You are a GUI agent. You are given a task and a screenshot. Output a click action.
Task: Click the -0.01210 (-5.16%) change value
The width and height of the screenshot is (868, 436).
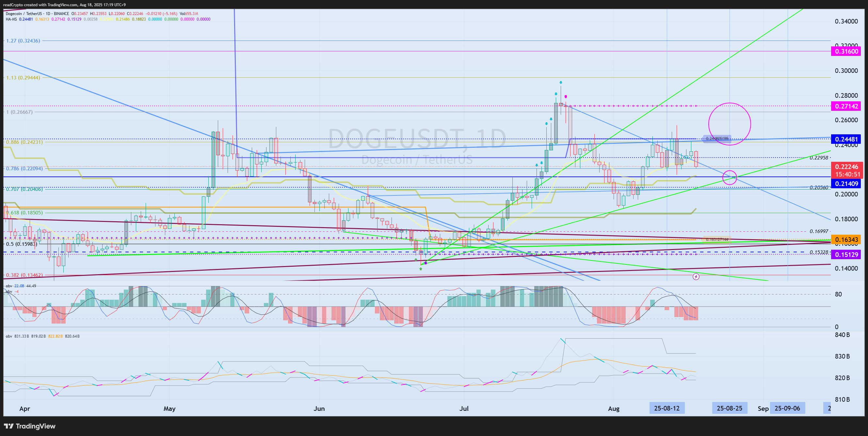[x=161, y=14]
